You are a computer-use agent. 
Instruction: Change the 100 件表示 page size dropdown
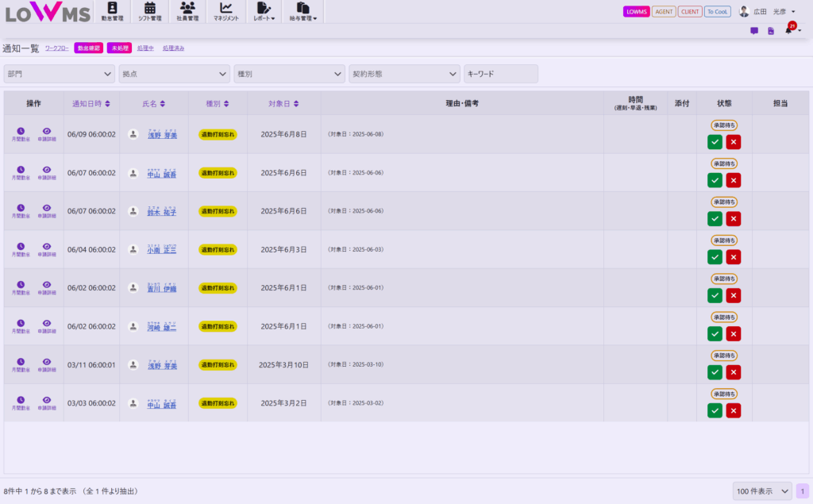(x=761, y=492)
